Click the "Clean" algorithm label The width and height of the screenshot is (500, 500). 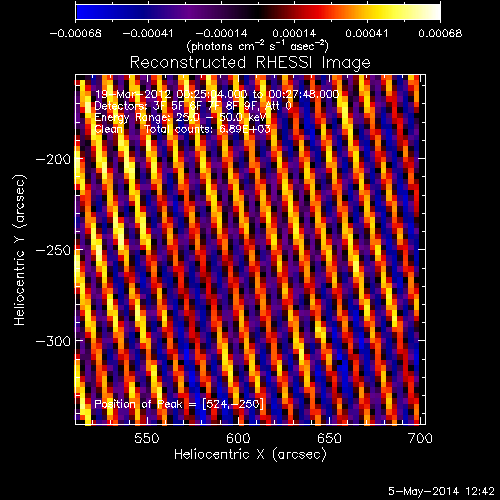(109, 129)
